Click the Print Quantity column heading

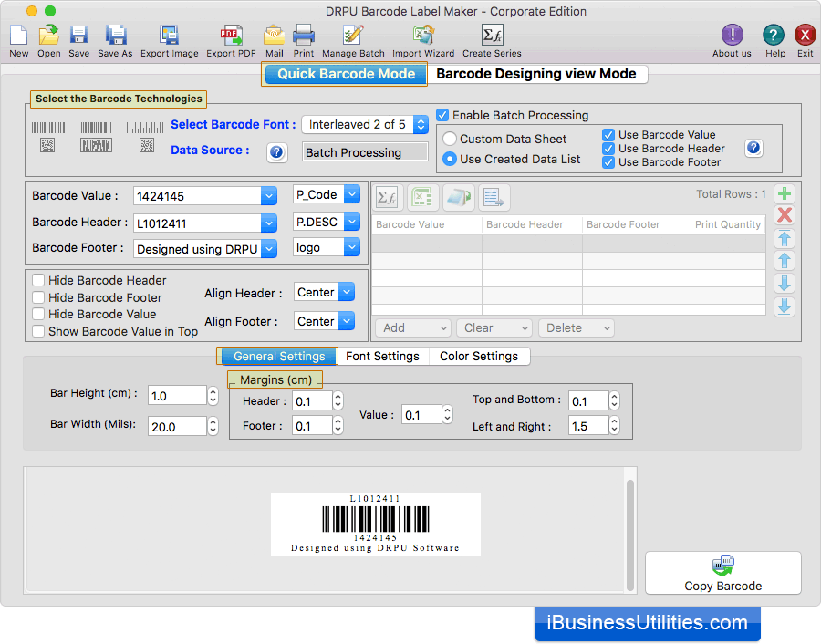[728, 225]
